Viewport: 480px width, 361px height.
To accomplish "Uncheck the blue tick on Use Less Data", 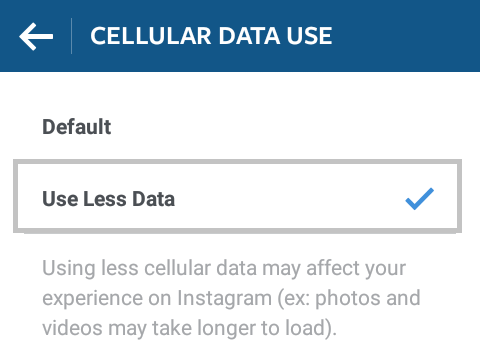I will [420, 199].
